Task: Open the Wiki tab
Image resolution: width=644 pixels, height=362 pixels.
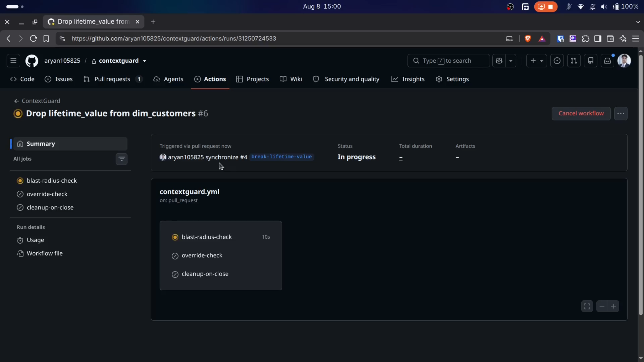Action: tap(291, 79)
